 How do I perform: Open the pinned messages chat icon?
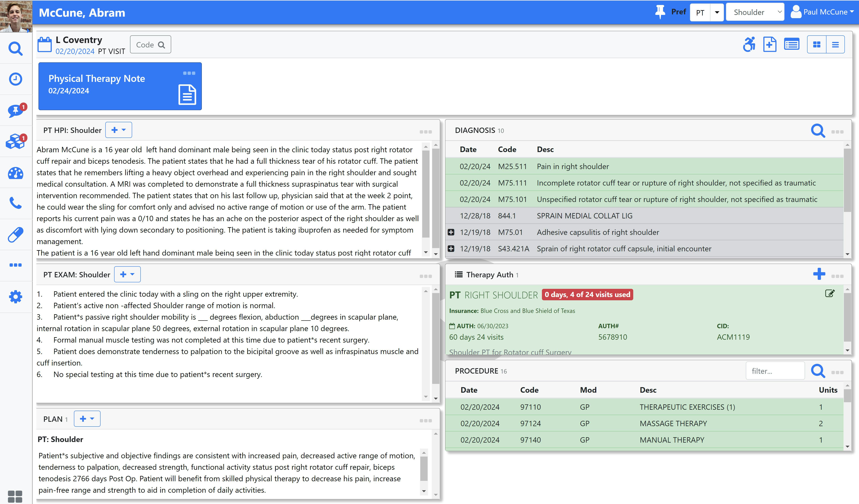15,111
